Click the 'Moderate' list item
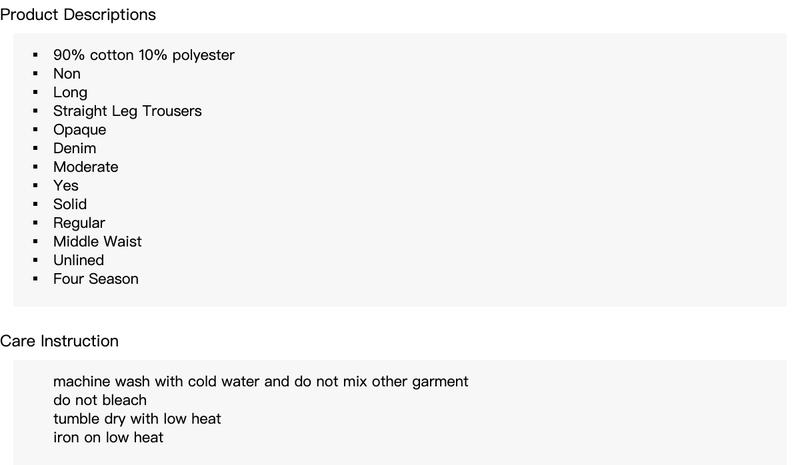The image size is (800, 465). (85, 167)
